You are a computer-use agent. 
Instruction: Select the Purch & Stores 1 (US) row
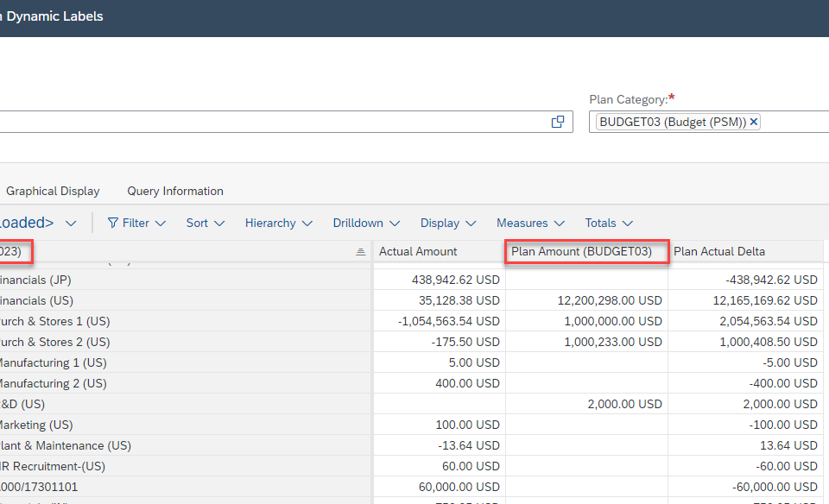point(185,321)
